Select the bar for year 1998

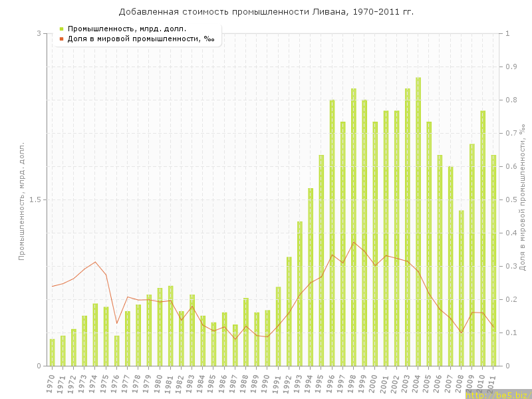354,227
